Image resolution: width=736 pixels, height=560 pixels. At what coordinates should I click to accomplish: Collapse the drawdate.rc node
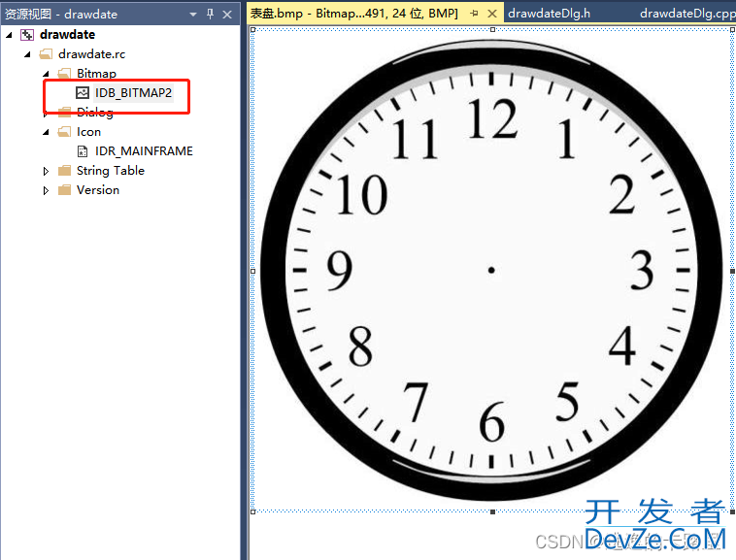[28, 54]
